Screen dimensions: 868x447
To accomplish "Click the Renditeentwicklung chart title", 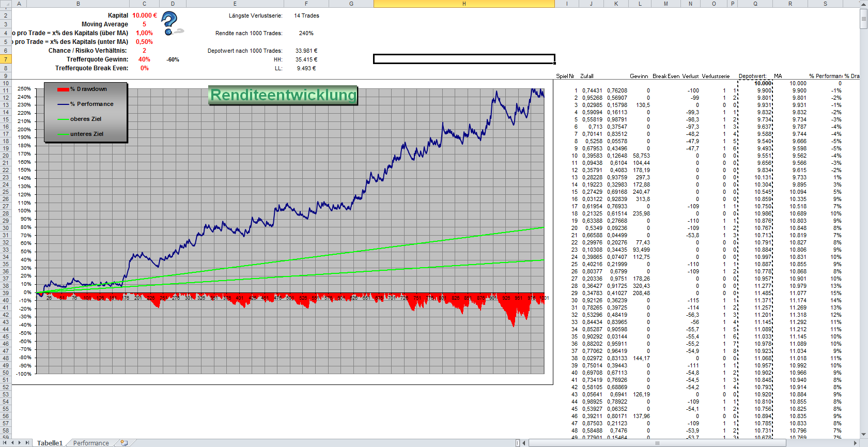I will pyautogui.click(x=283, y=95).
